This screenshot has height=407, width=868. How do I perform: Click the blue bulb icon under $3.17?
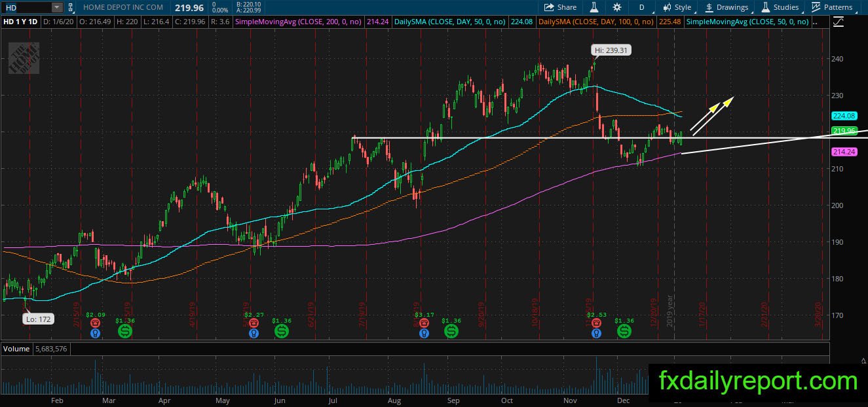[x=424, y=332]
